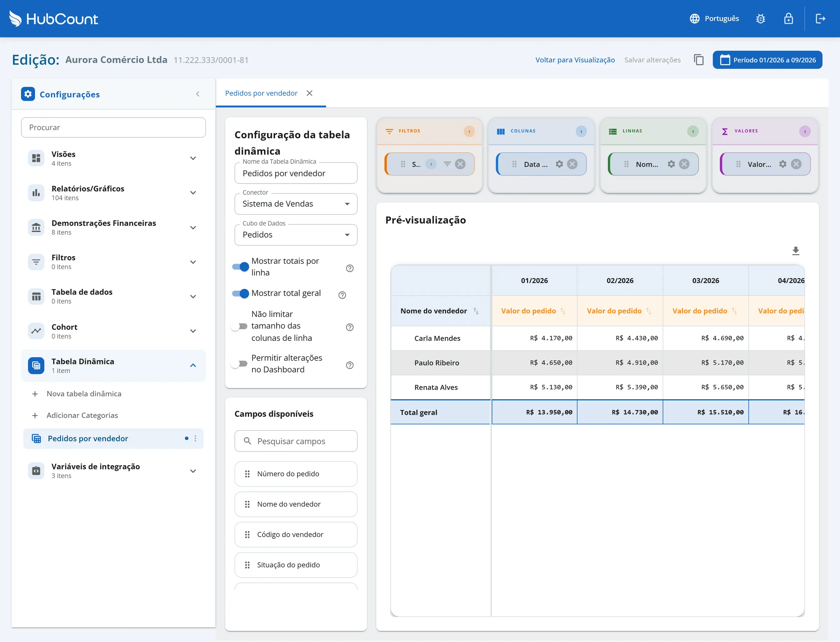Show help for Mostrar total geral
This screenshot has height=642, width=840.
tap(342, 295)
